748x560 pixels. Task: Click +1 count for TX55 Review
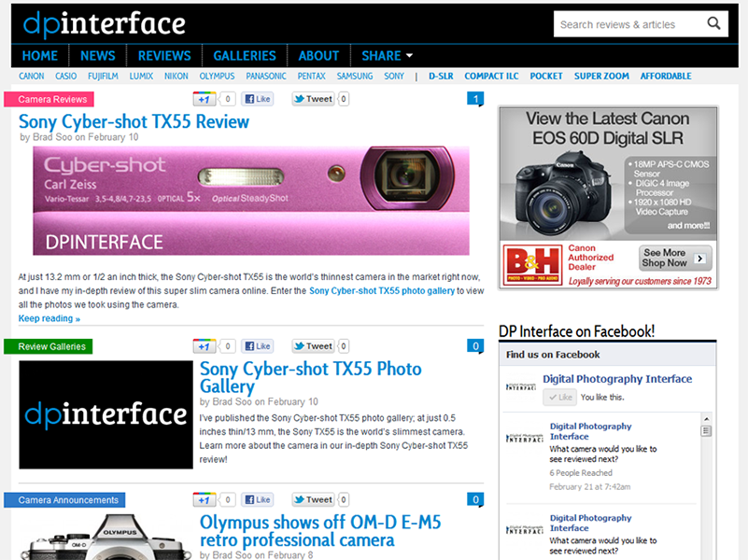pos(228,99)
